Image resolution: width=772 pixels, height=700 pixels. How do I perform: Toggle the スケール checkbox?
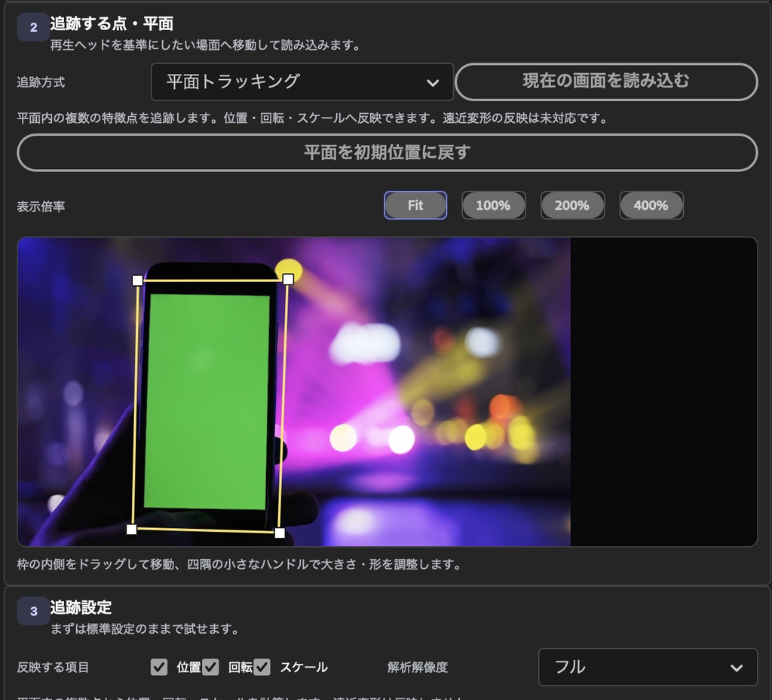[x=262, y=668]
